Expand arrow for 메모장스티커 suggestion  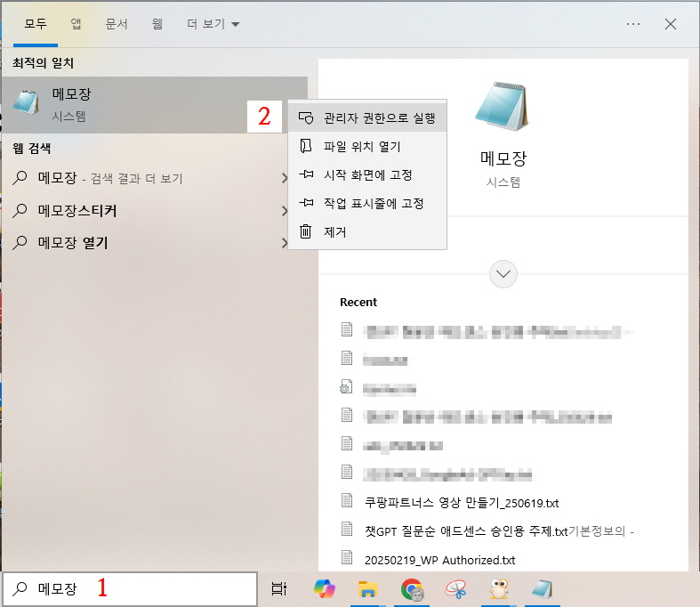coord(284,210)
